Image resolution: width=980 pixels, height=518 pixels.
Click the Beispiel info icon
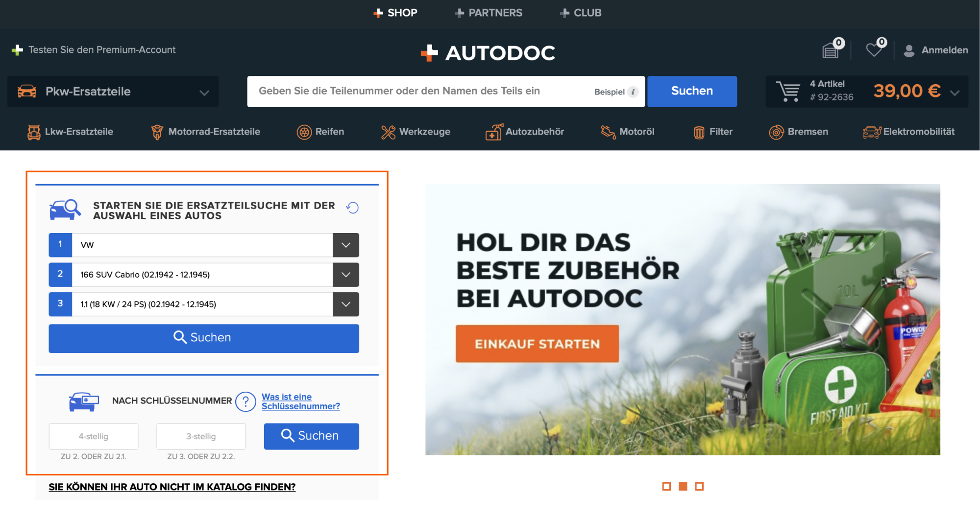point(633,92)
